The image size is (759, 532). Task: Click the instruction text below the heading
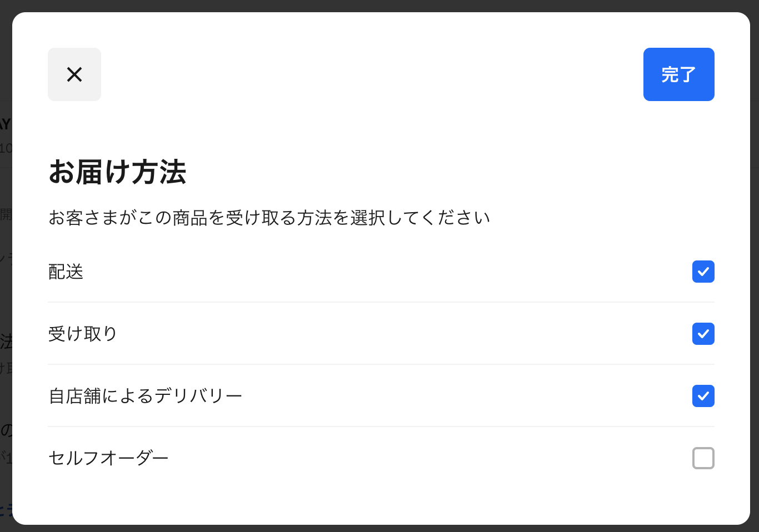click(269, 217)
